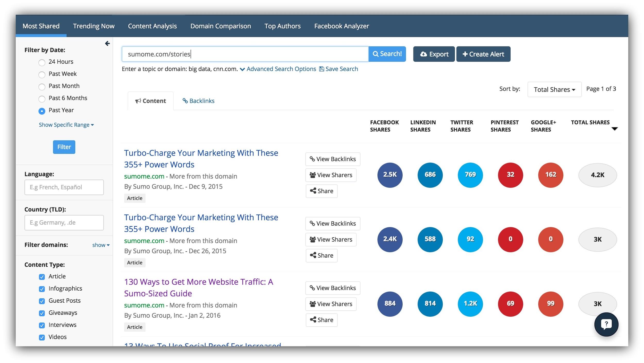Click the 686 LinkedIn shares circle
The width and height of the screenshot is (644, 363).
430,175
